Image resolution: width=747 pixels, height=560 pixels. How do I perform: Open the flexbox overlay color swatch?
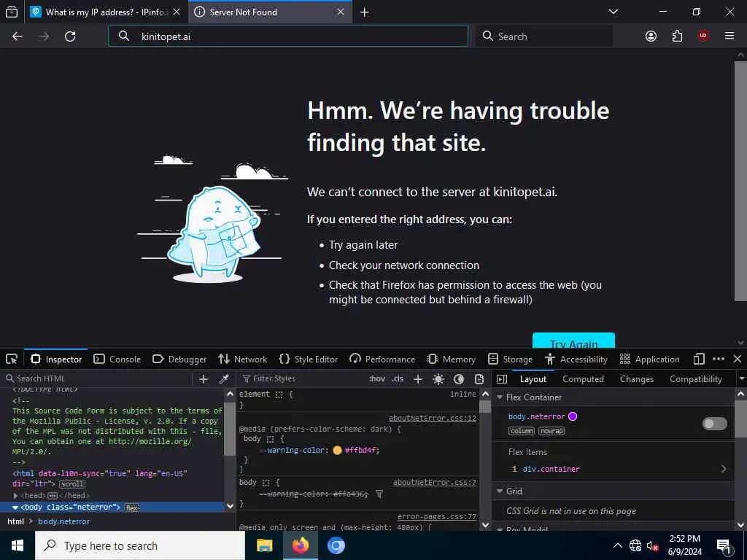573,416
